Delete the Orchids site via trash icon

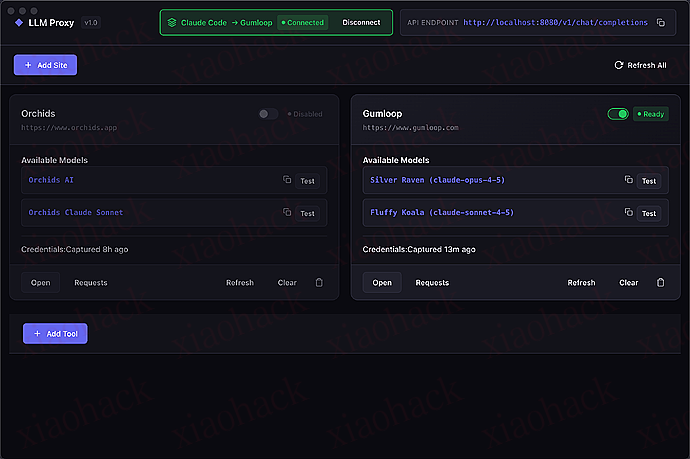tap(319, 283)
